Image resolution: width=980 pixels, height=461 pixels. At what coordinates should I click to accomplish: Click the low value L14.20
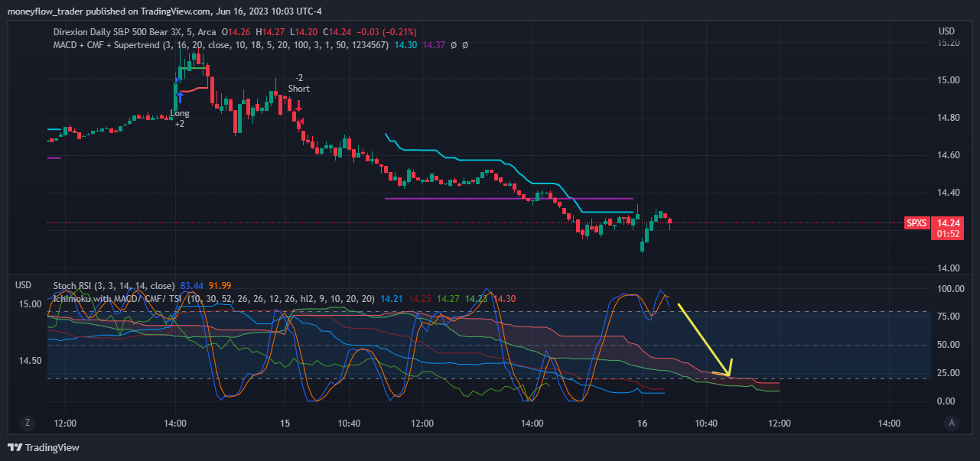305,32
